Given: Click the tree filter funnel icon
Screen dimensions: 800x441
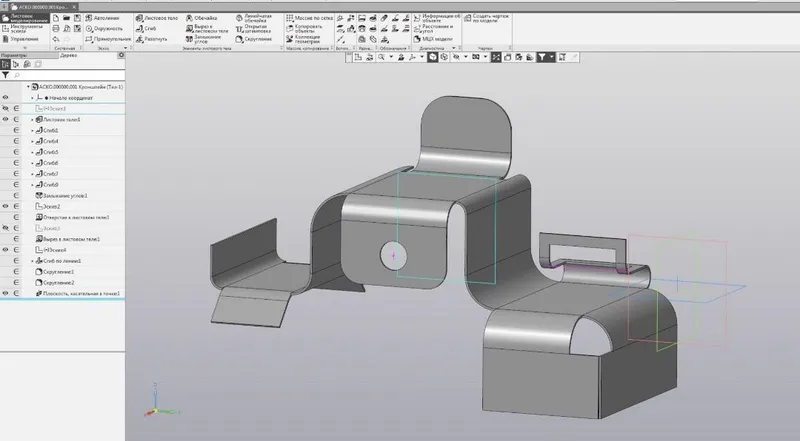Looking at the screenshot, I should tap(5, 75).
